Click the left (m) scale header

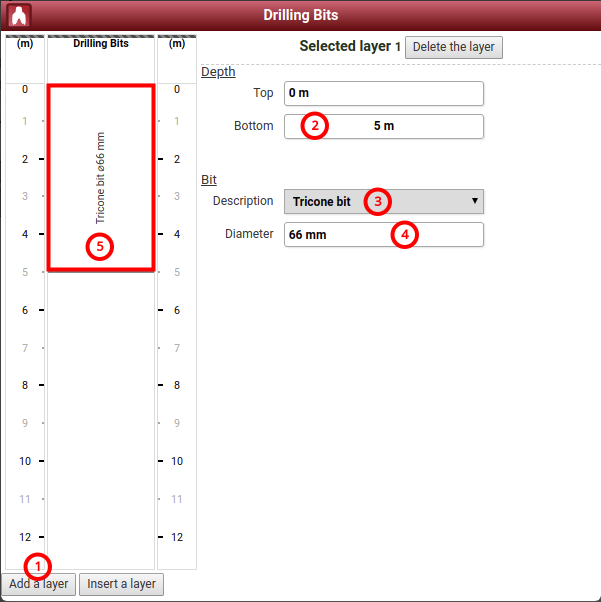pyautogui.click(x=25, y=44)
